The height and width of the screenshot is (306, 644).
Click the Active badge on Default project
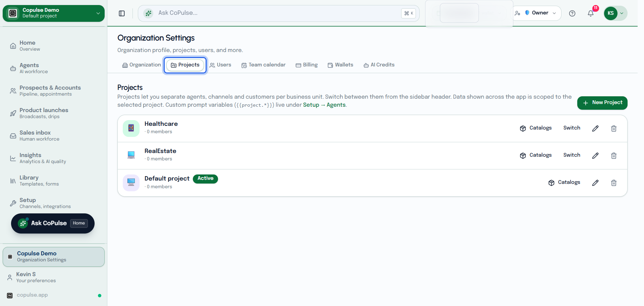pyautogui.click(x=205, y=179)
